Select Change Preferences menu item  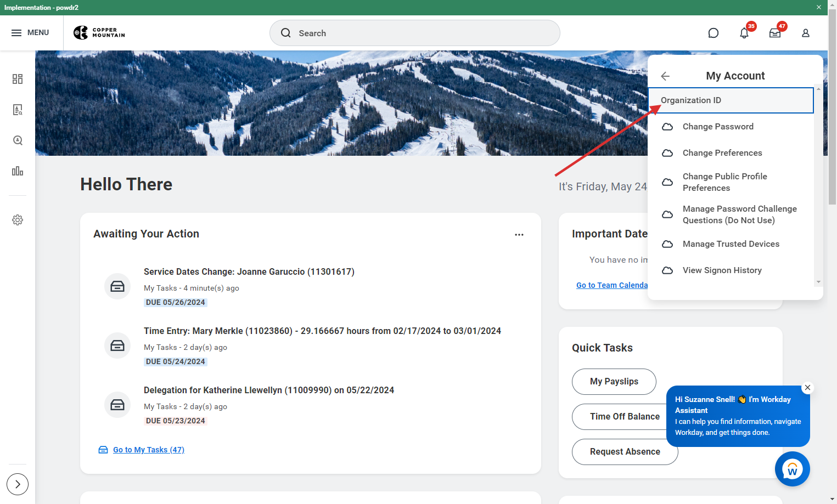coord(731,153)
